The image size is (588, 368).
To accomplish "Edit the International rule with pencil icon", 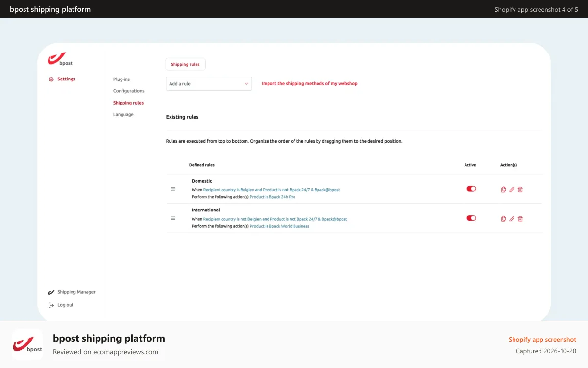I will [x=512, y=219].
